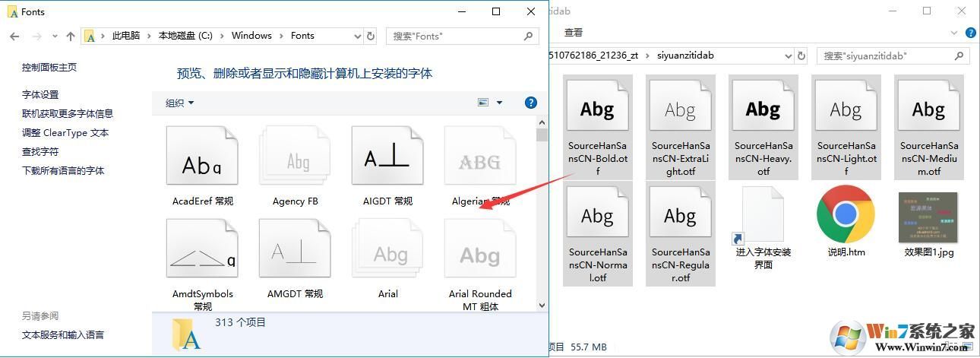Expand Fonts address bar history dropdown
This screenshot has height=358, width=980.
[x=358, y=36]
